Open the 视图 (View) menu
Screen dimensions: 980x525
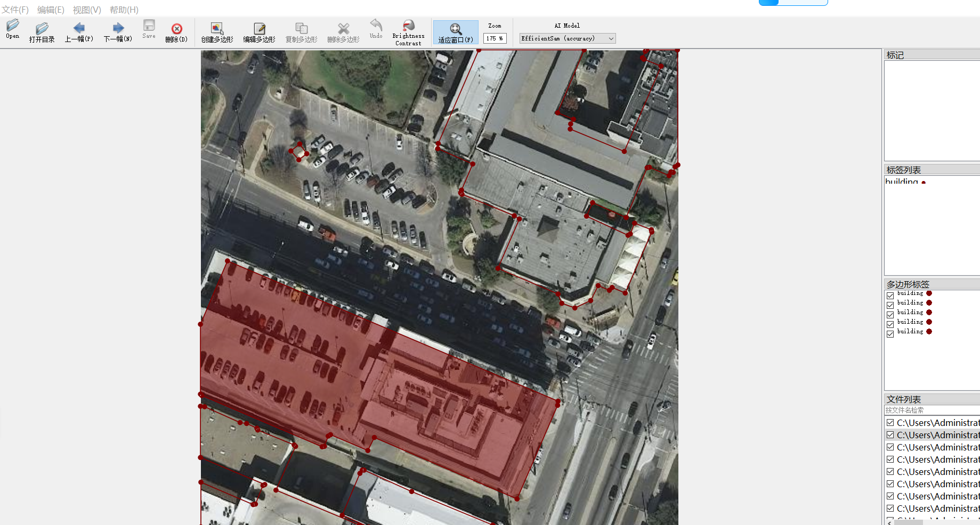pyautogui.click(x=87, y=10)
